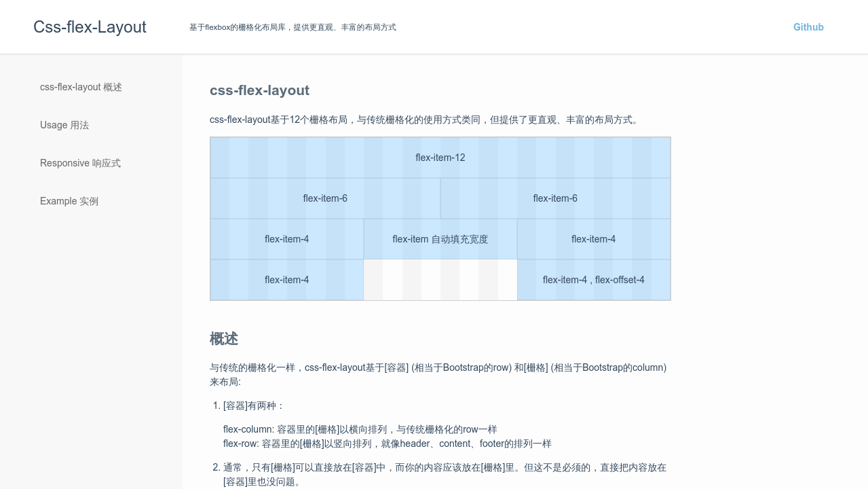
Task: Click bottom-left flex-item-4 cell beside empty gap
Action: [x=287, y=280]
